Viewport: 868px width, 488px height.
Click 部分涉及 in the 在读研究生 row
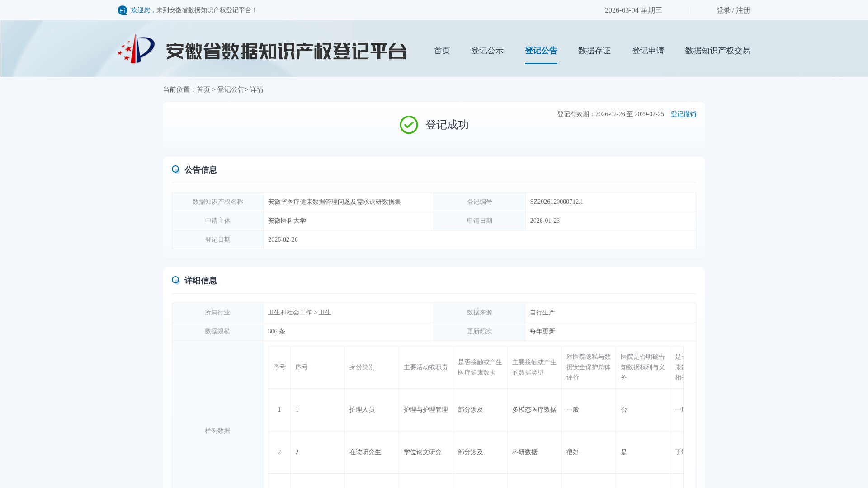470,452
